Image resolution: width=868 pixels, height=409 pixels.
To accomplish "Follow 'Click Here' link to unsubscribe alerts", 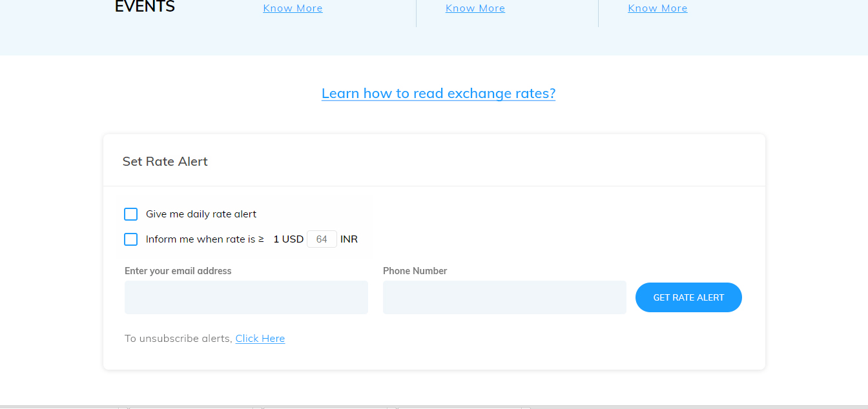I will point(260,339).
